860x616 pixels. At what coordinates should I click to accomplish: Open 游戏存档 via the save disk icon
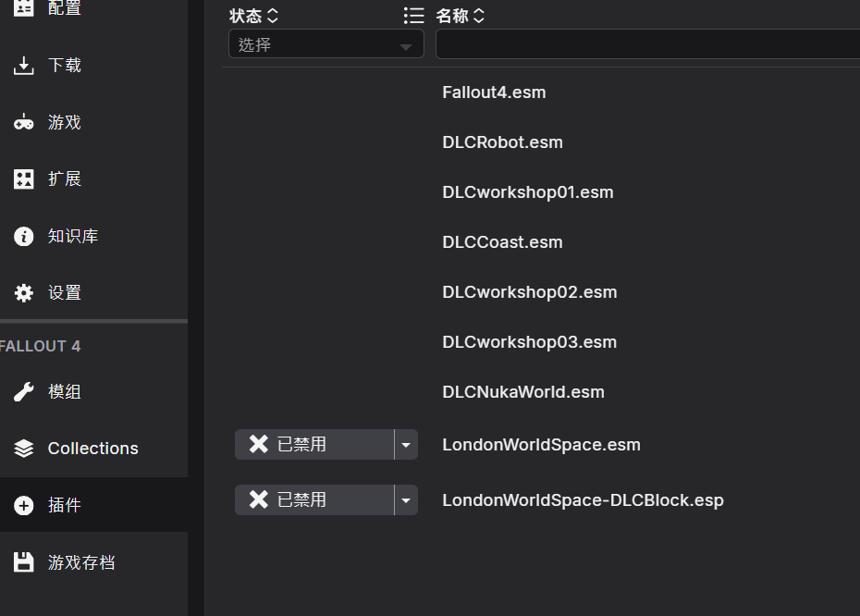point(23,561)
